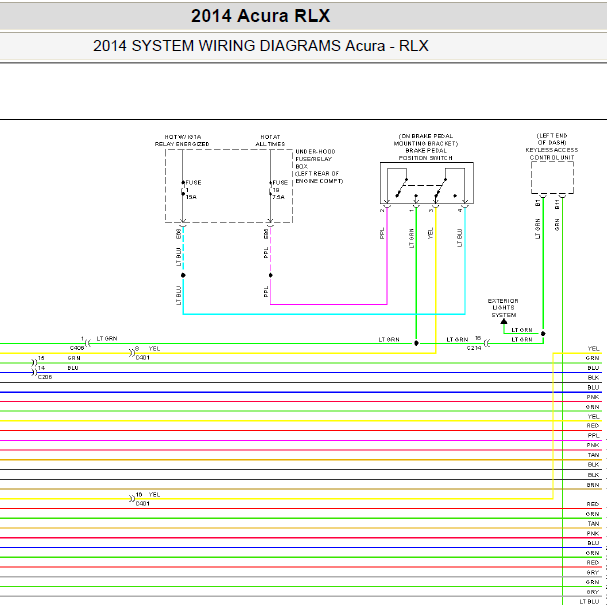The width and height of the screenshot is (607, 605).
Task: Select Fuse 1 15A symbol
Action: [183, 188]
